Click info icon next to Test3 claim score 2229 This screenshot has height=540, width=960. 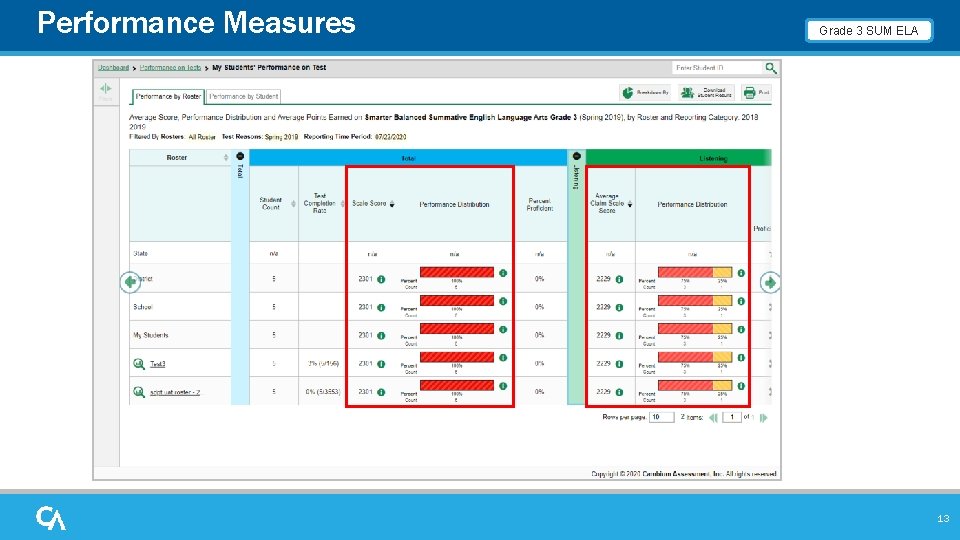click(619, 364)
